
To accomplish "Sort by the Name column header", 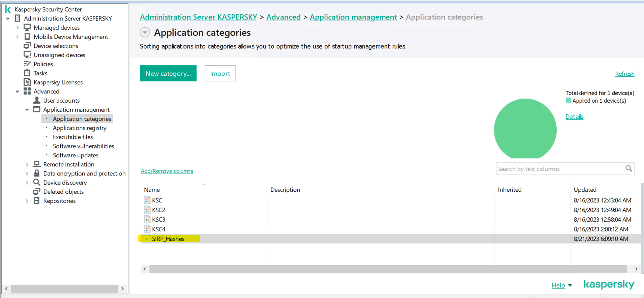I will [x=152, y=190].
